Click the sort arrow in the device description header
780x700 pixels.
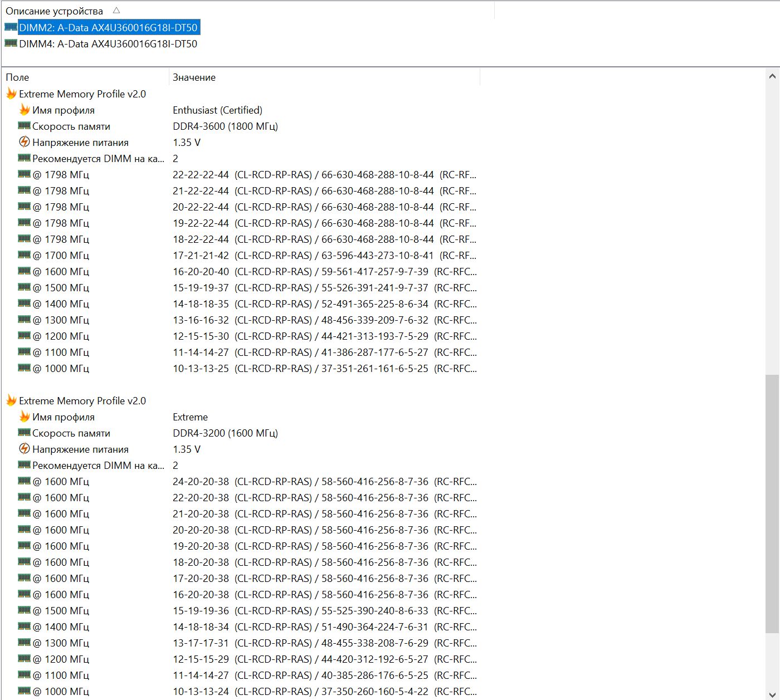tap(116, 11)
